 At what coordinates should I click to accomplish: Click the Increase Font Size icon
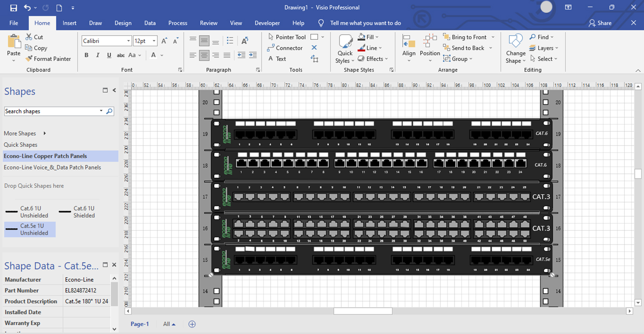point(164,41)
